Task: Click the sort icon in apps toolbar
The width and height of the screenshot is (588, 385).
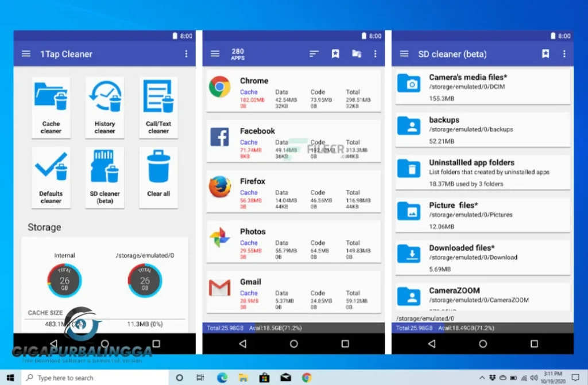Action: [x=314, y=54]
